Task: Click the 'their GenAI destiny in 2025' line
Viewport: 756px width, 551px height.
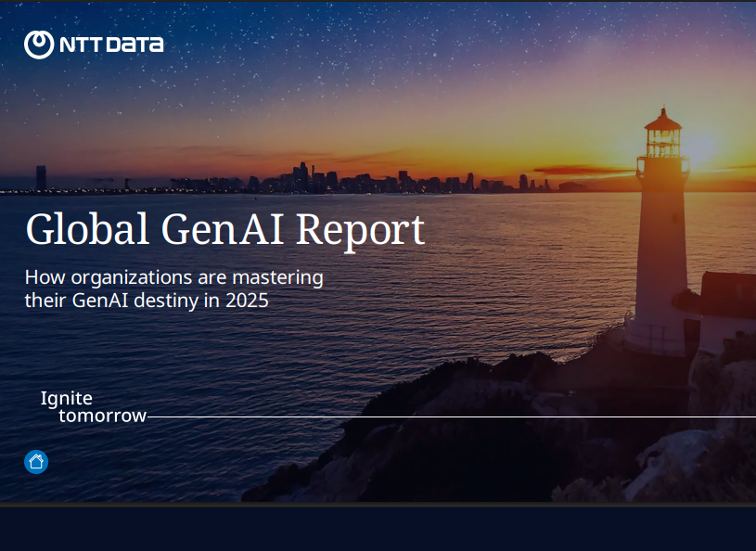Action: pyautogui.click(x=147, y=301)
